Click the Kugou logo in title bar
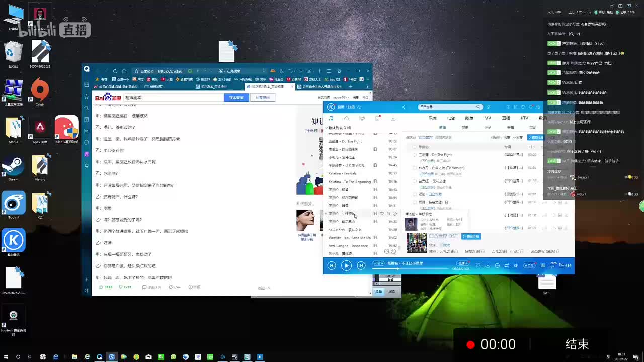This screenshot has width=644, height=362. click(x=331, y=107)
